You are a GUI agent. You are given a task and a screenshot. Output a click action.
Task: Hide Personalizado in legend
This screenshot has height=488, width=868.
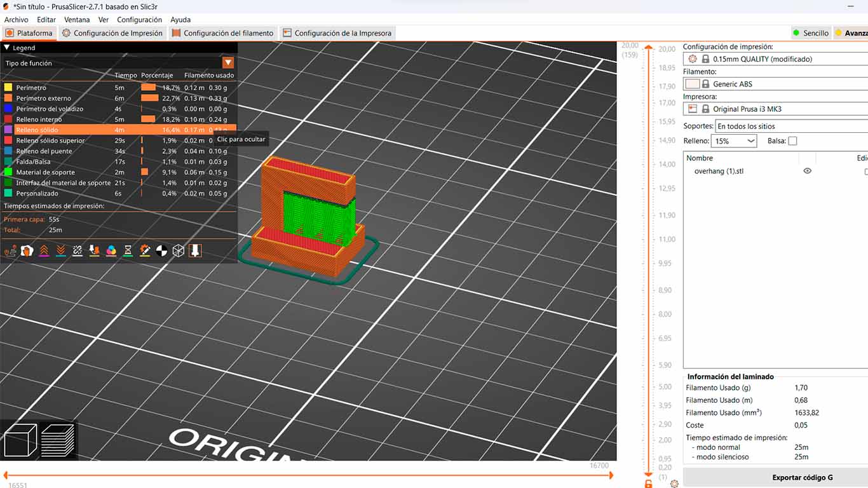click(x=119, y=193)
